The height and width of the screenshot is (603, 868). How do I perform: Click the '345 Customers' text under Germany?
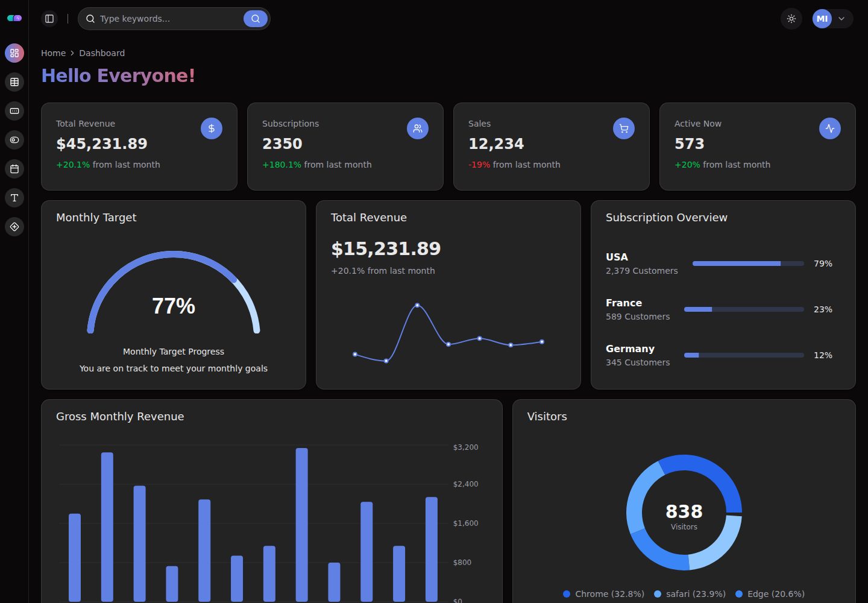638,362
